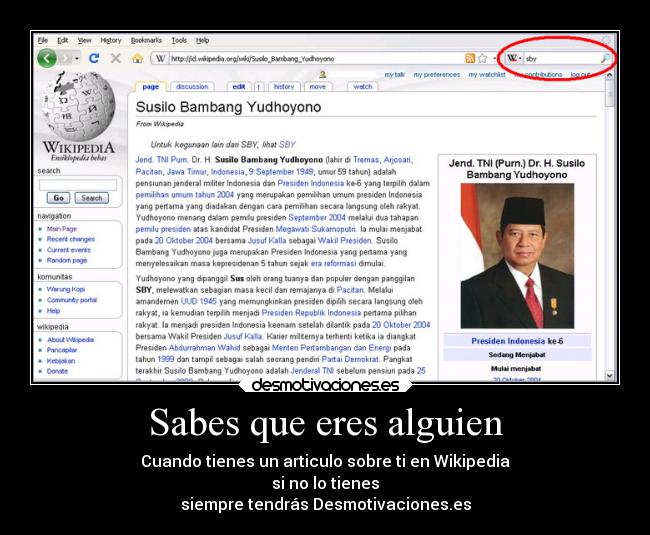
Task: Follow the 'Wakil Presiden' link
Action: point(344,240)
